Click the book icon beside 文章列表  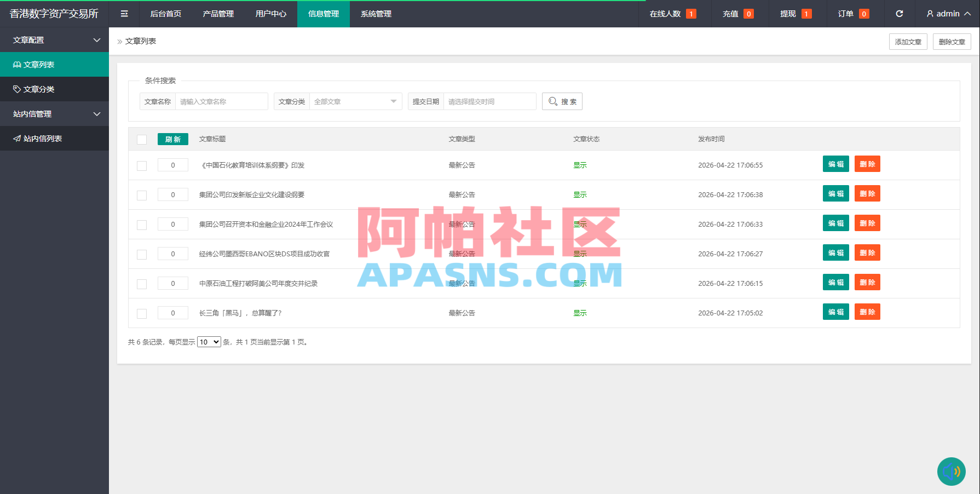pyautogui.click(x=17, y=65)
